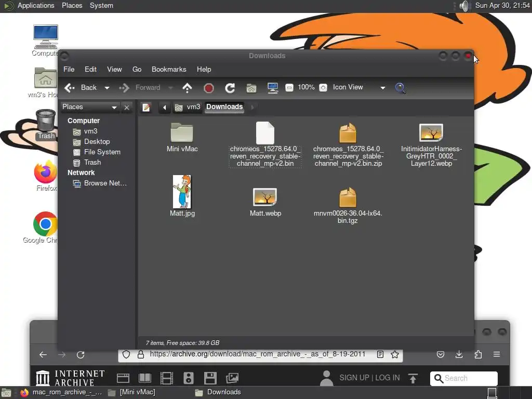Open the Help menu
532x399 pixels.
pyautogui.click(x=204, y=69)
